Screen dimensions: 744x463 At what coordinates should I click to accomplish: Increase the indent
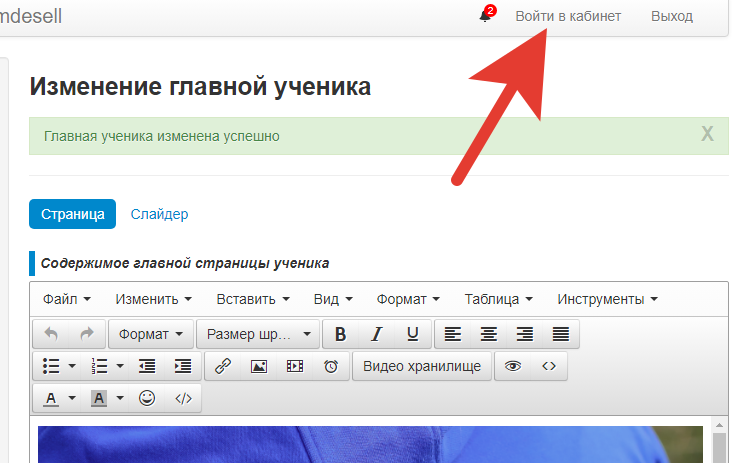click(183, 366)
